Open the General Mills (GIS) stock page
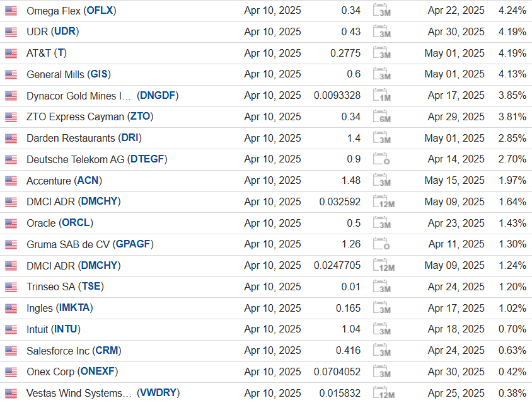The width and height of the screenshot is (532, 403). coord(68,74)
